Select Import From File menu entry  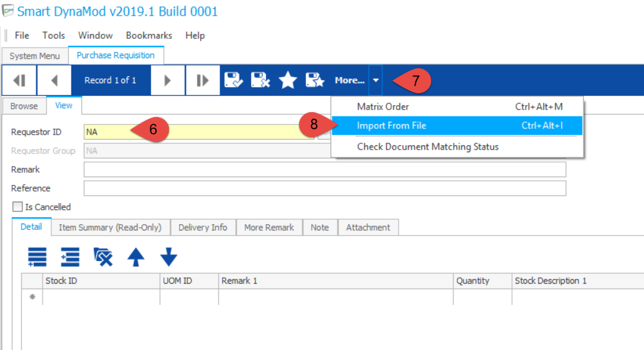(x=457, y=126)
